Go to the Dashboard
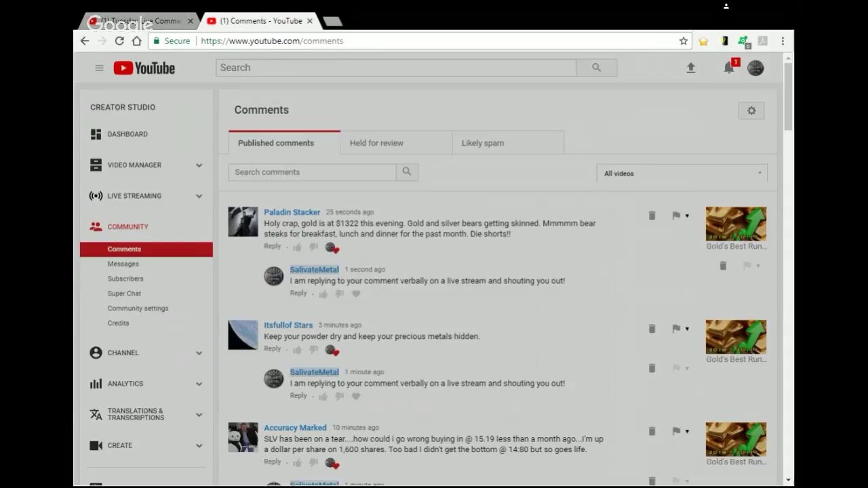This screenshot has height=488, width=868. point(127,134)
